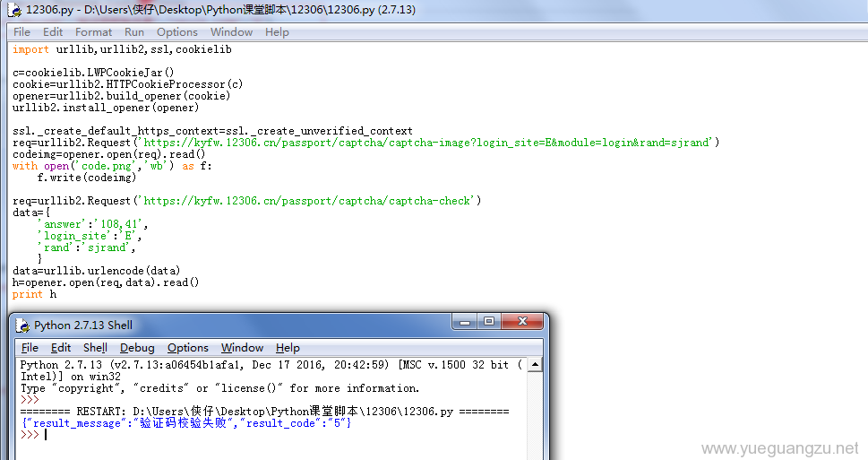Viewport: 868px width, 460px height.
Task: Maximize the Python 2.7.13 Shell window
Action: point(489,321)
